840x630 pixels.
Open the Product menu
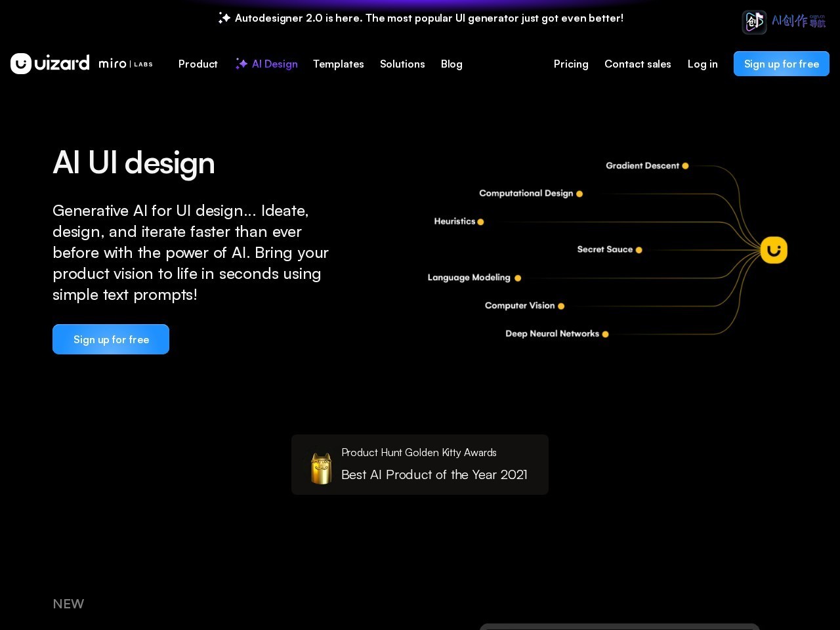tap(198, 64)
